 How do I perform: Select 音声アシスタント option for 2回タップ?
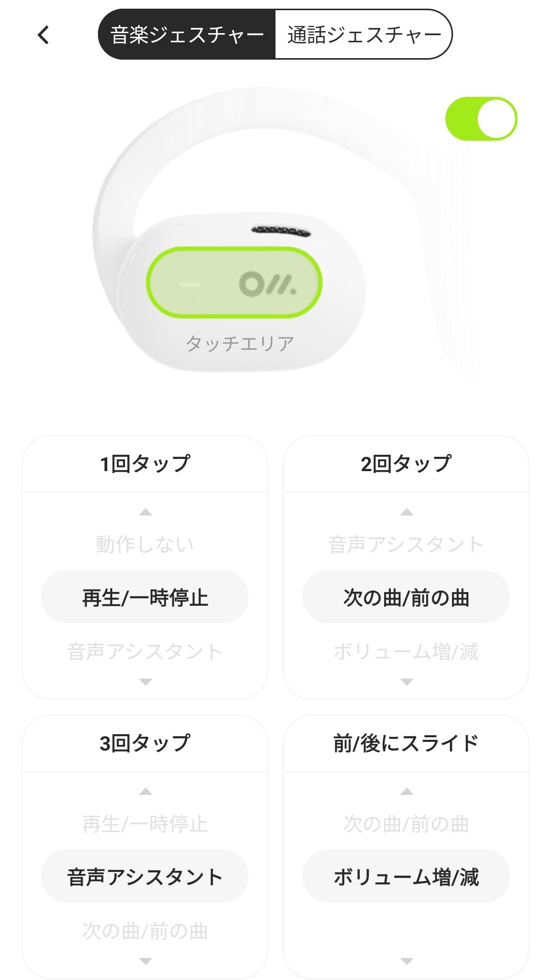click(x=406, y=544)
